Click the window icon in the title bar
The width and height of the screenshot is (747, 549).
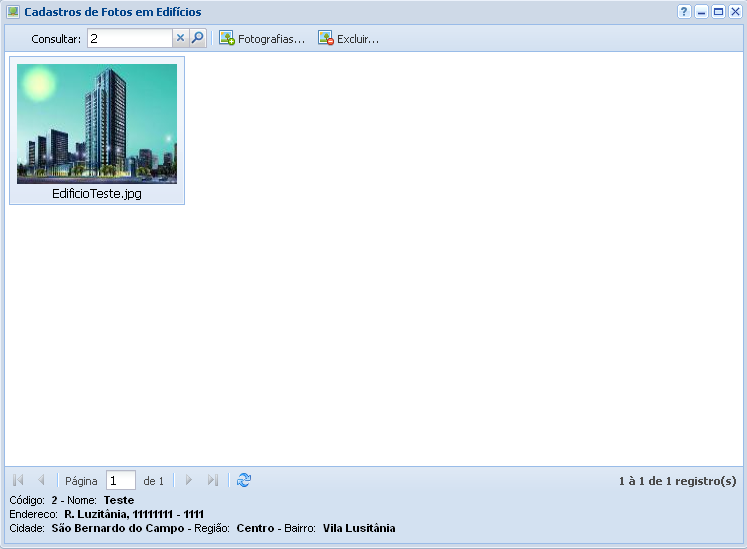pos(13,12)
